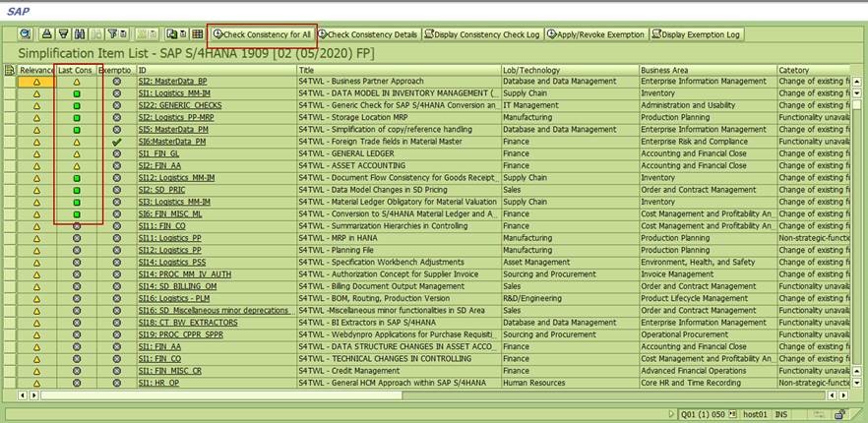The width and height of the screenshot is (868, 423).
Task: Click the select-all icon at table corner
Action: pos(10,70)
